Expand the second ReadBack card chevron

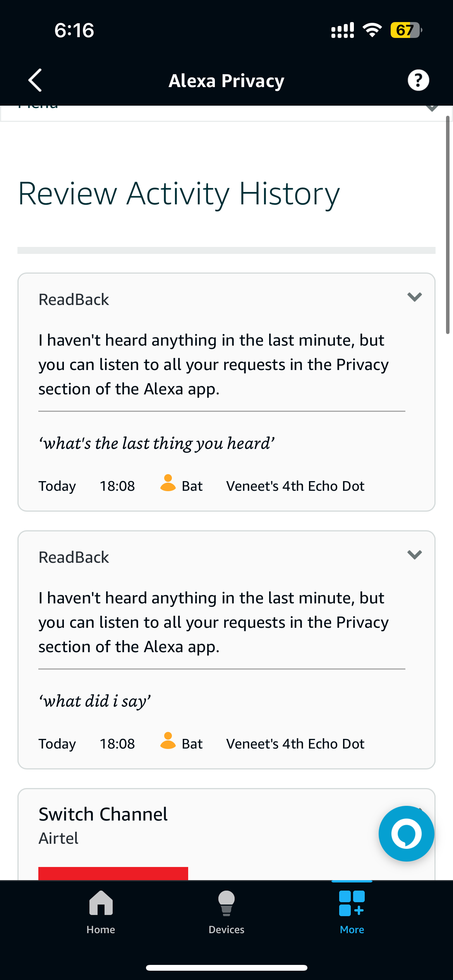click(x=414, y=555)
